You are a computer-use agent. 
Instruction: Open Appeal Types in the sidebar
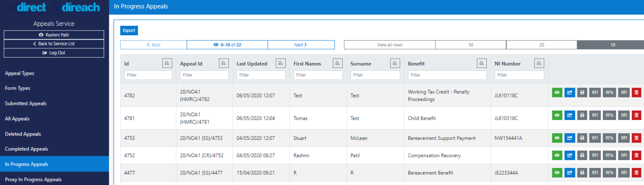point(54,73)
